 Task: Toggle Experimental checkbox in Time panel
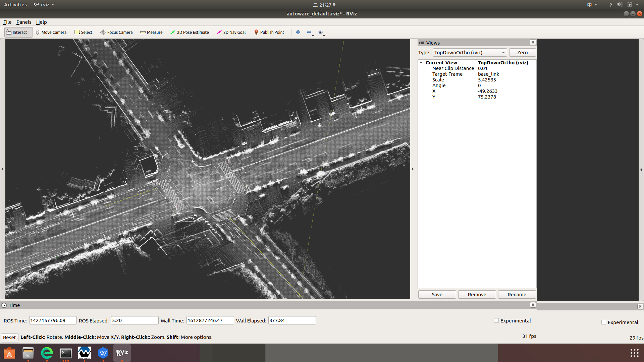click(x=496, y=321)
